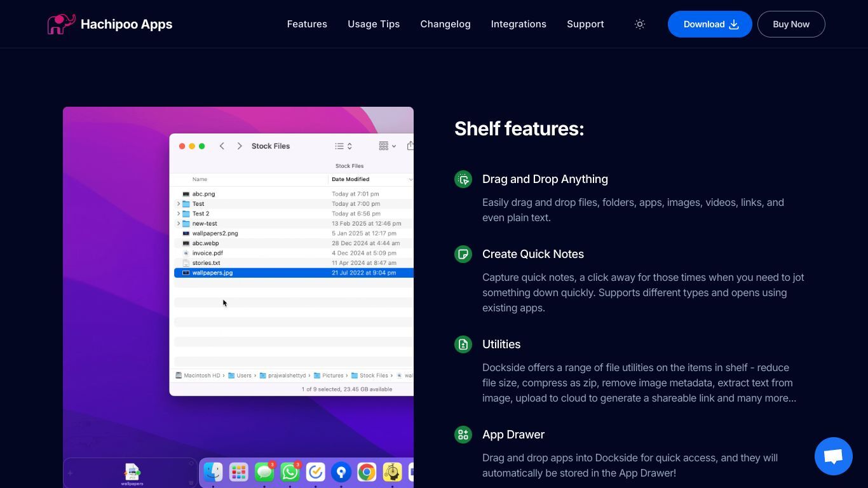Open the Messages app in the dock

pyautogui.click(x=264, y=472)
